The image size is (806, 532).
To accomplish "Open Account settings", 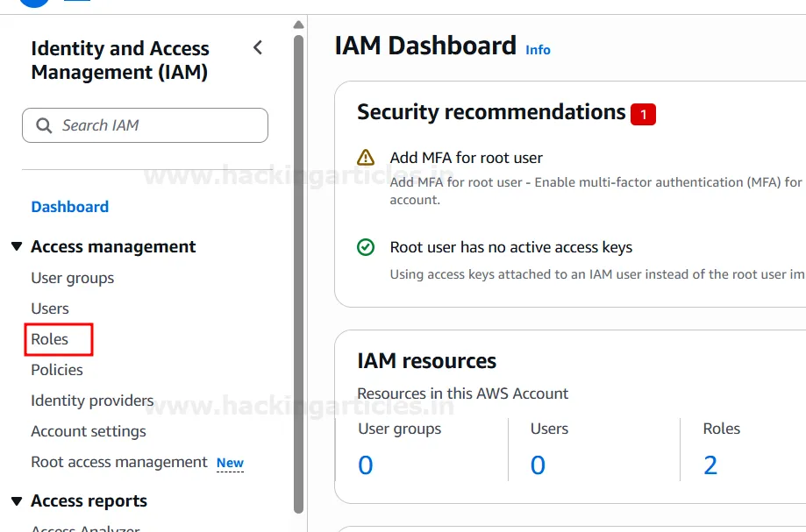I will coord(88,431).
